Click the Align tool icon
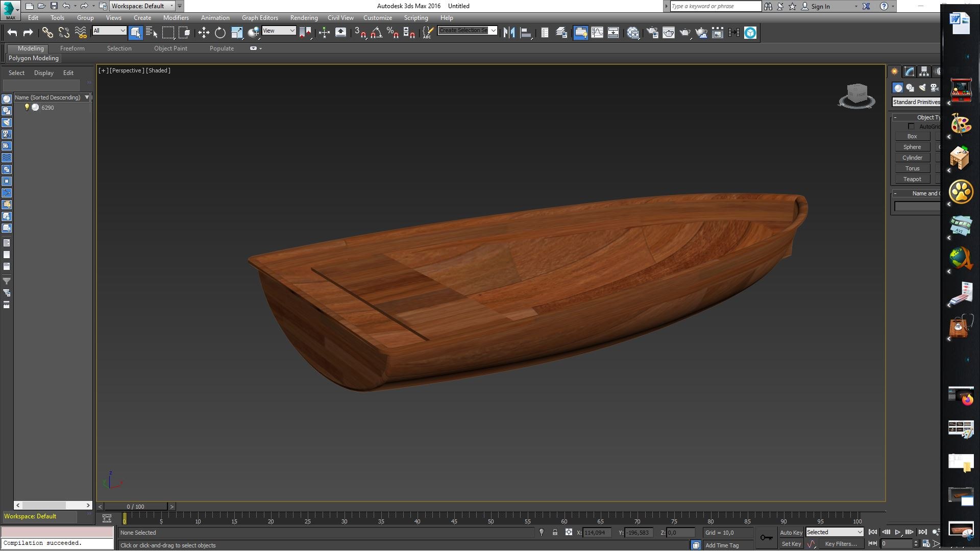Image resolution: width=980 pixels, height=551 pixels. (x=526, y=33)
